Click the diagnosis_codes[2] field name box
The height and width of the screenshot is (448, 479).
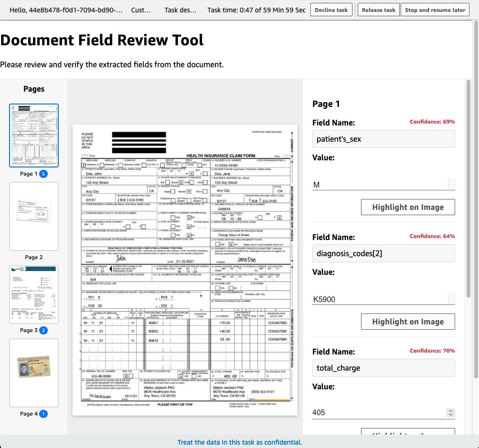[x=383, y=253]
